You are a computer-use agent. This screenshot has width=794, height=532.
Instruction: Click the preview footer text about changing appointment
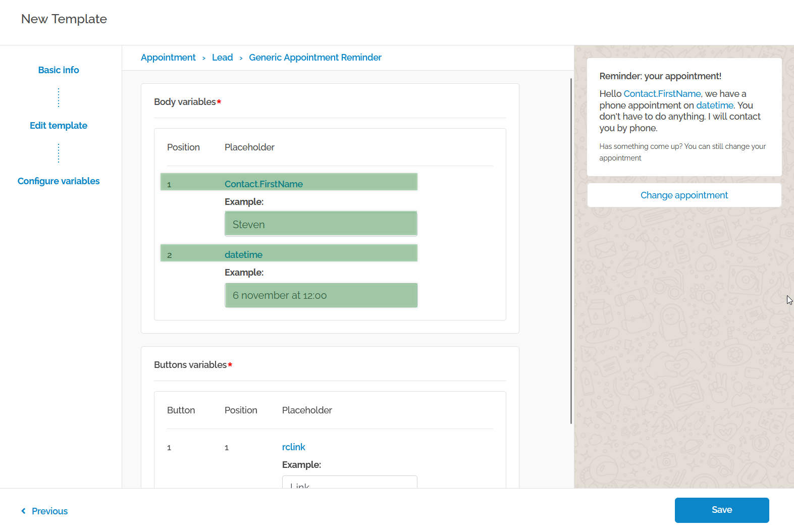pyautogui.click(x=682, y=152)
